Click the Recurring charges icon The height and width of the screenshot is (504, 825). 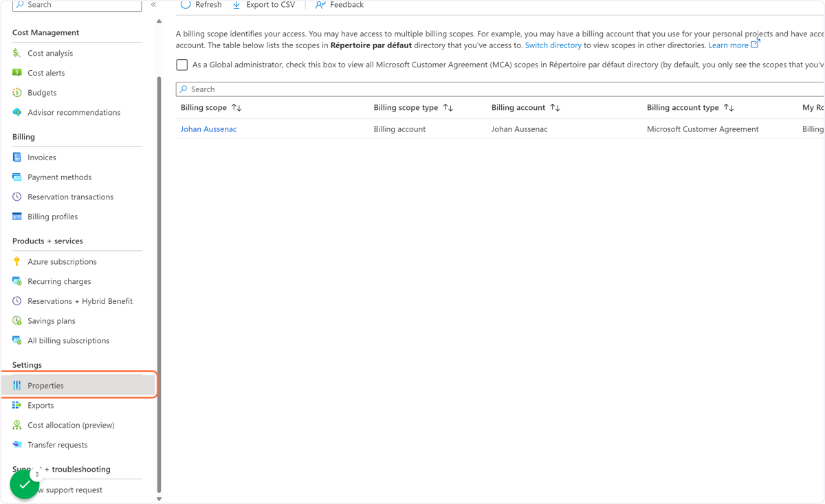coord(17,281)
